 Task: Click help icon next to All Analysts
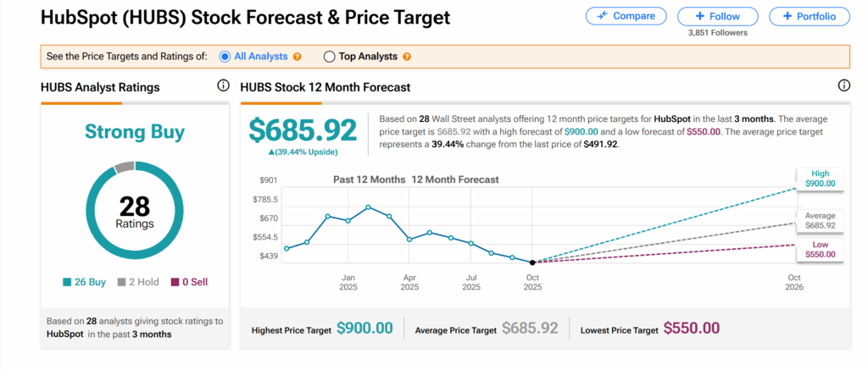298,57
